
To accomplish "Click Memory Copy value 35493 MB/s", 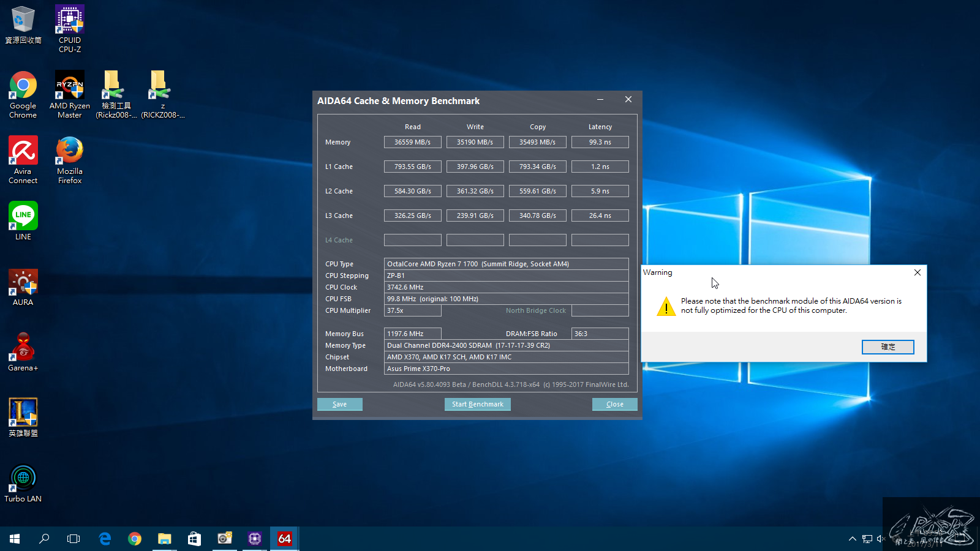I will (x=538, y=142).
